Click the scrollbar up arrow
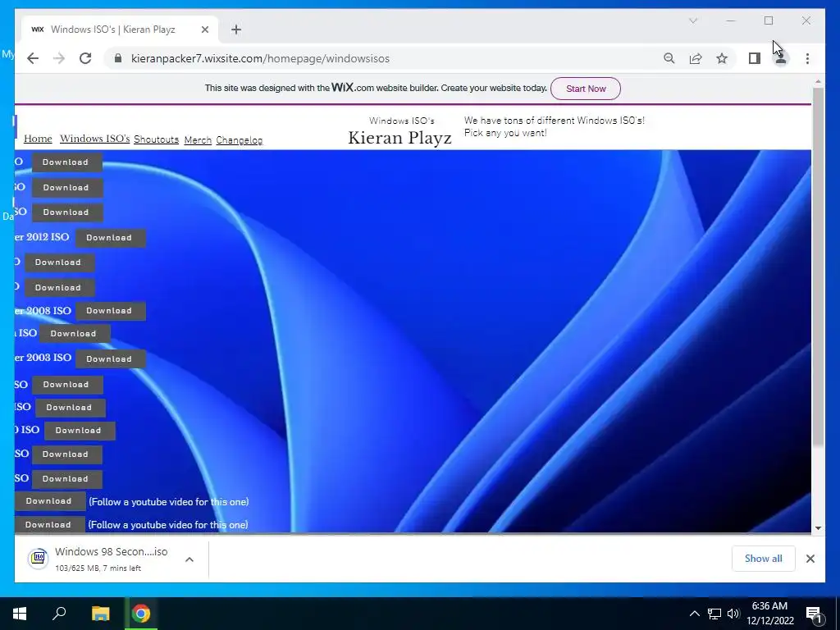840x630 pixels. 818,81
